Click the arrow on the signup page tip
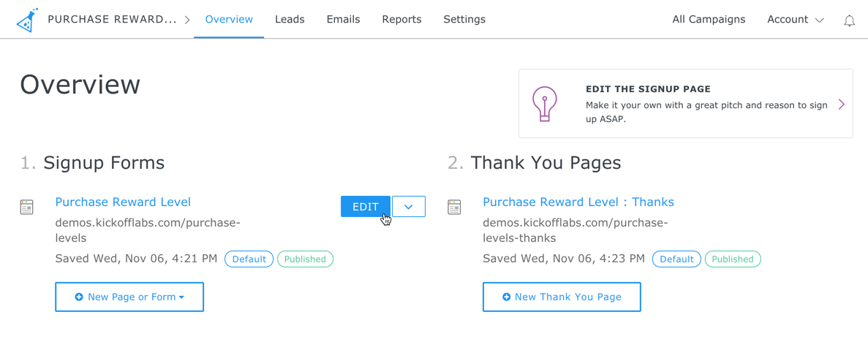Viewport: 868px width, 361px height. pos(842,104)
